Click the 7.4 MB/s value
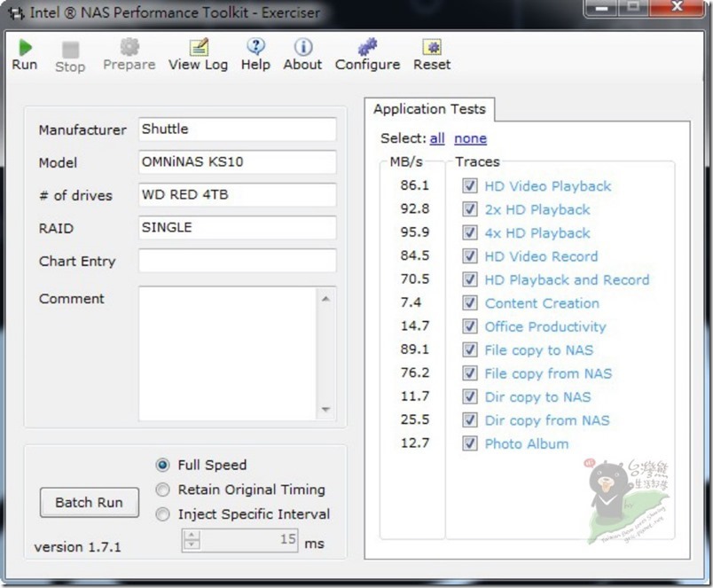Viewport: 713px width, 588px height. click(411, 302)
